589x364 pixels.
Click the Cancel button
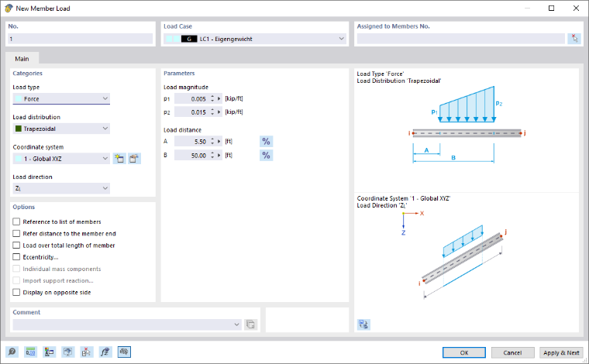click(512, 352)
